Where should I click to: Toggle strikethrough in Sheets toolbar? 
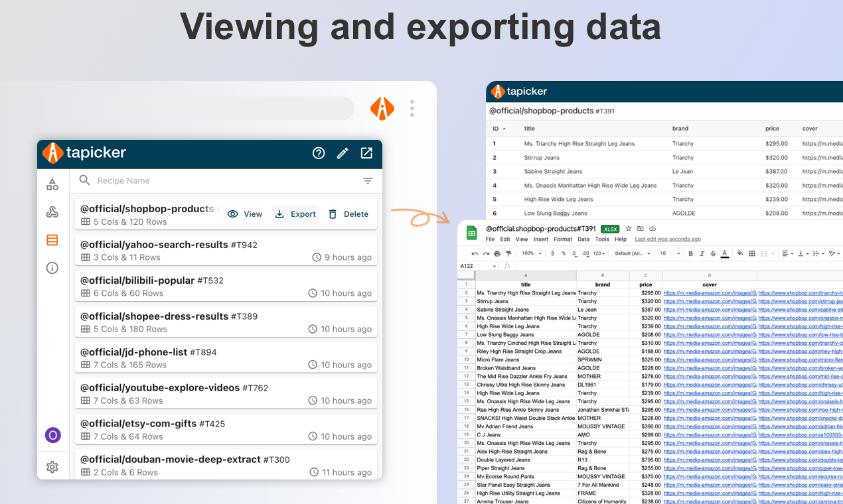713,253
